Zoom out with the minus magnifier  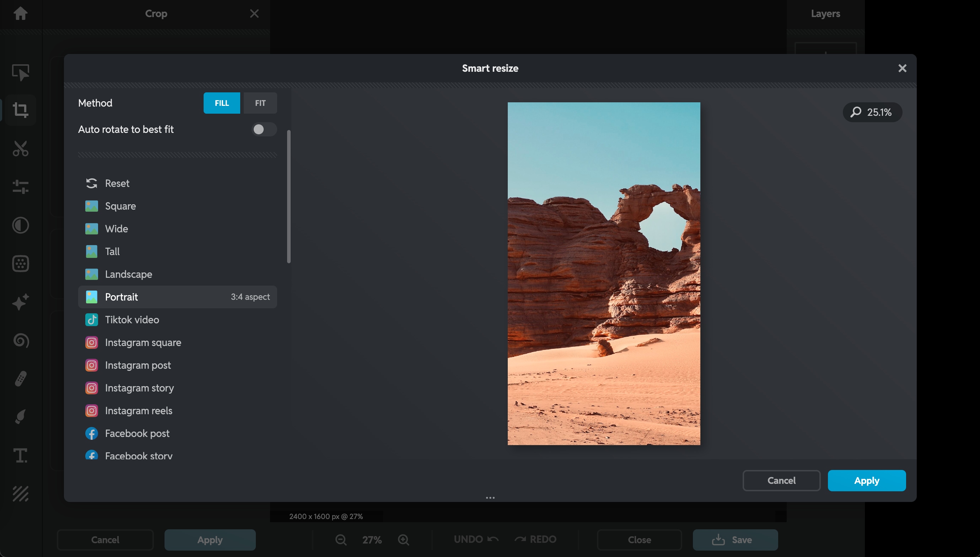point(340,540)
